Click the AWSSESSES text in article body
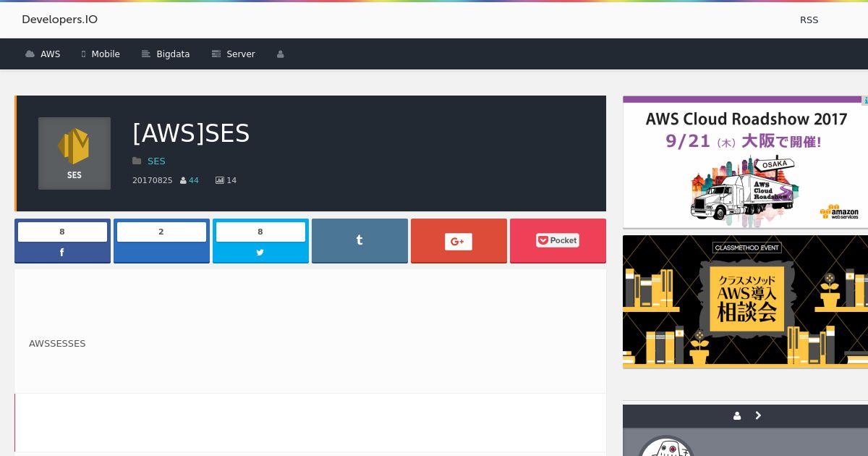This screenshot has width=868, height=456. pos(57,344)
